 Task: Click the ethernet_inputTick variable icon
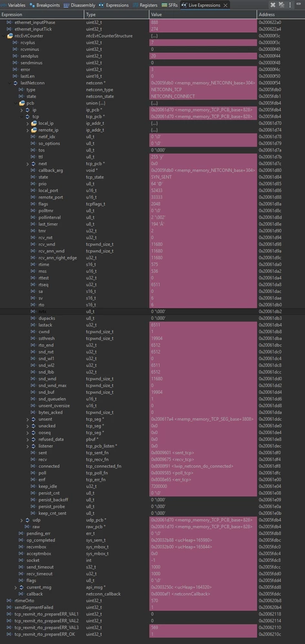pyautogui.click(x=10, y=29)
